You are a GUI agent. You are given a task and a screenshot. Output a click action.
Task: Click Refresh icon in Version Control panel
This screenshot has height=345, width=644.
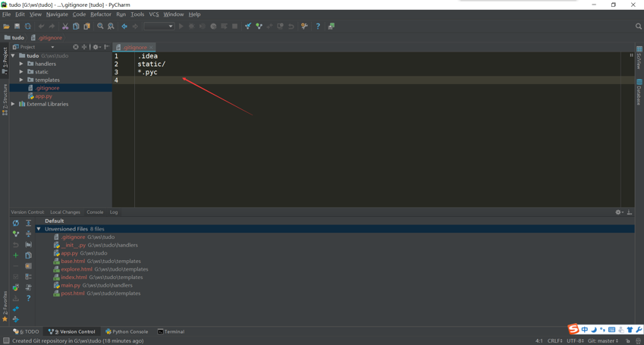pos(16,223)
